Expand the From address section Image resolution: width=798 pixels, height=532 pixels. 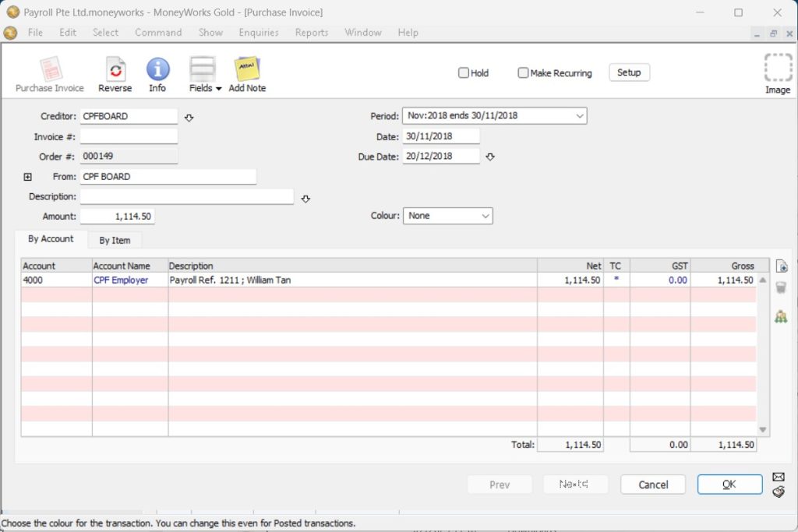[28, 177]
